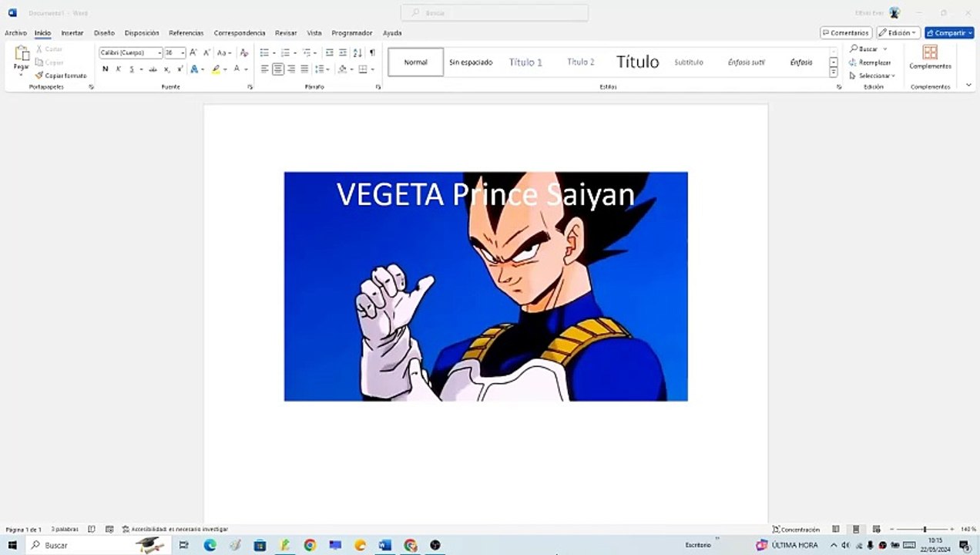This screenshot has width=980, height=555.
Task: Click the Copiar button
Action: pyautogui.click(x=49, y=62)
